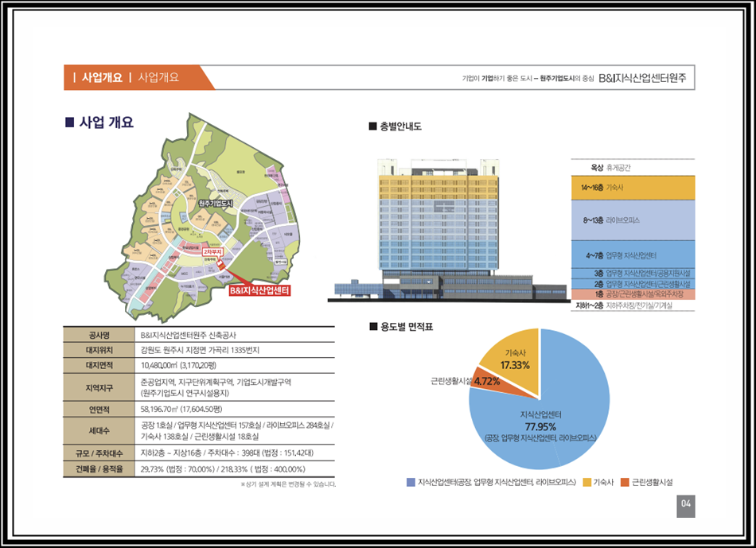The image size is (756, 548).
Task: Click the yellow 기숙사 legend square
Action: point(587,483)
